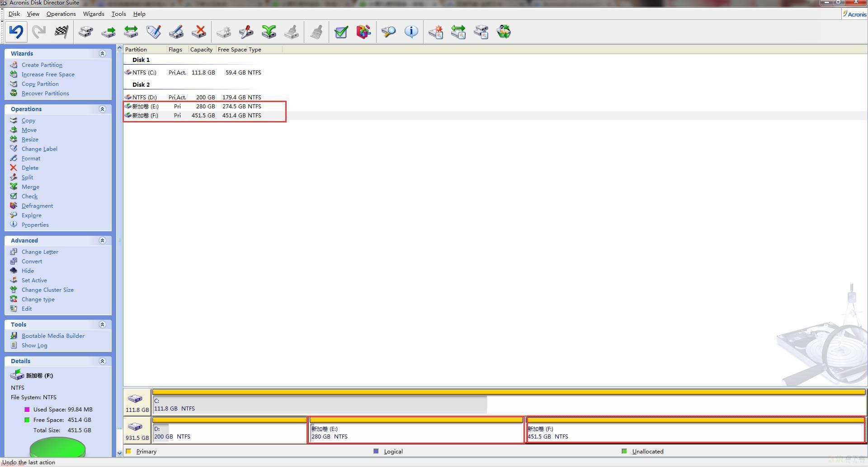Click the greyed Wipe brush toolbar icon

coord(316,32)
